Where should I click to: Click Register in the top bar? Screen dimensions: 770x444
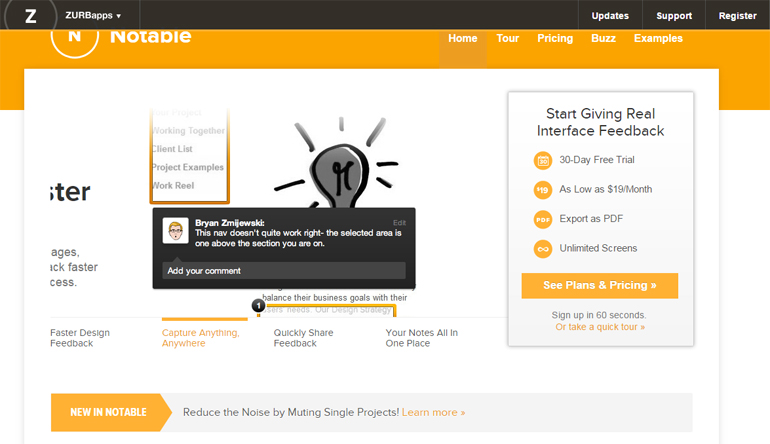coord(738,15)
